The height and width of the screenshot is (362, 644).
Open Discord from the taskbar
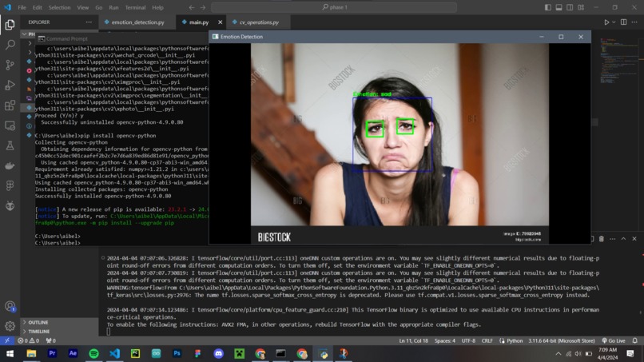[218, 353]
